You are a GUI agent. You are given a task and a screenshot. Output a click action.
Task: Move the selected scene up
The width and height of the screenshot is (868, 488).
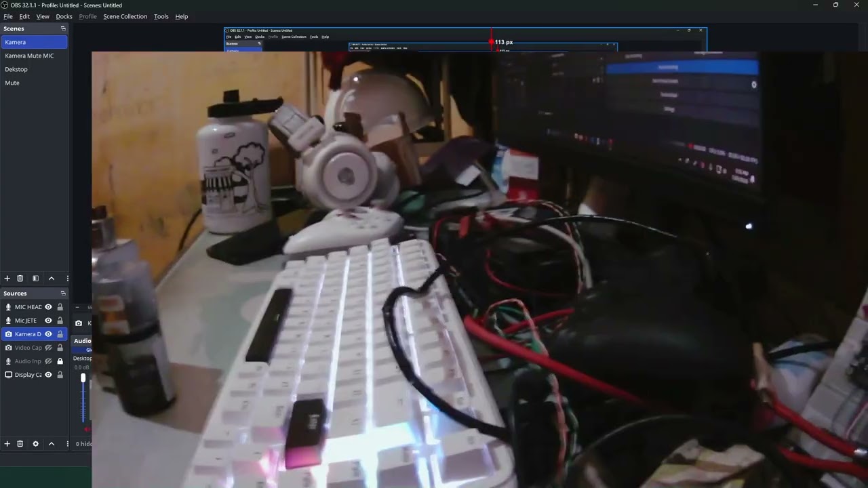tap(52, 279)
